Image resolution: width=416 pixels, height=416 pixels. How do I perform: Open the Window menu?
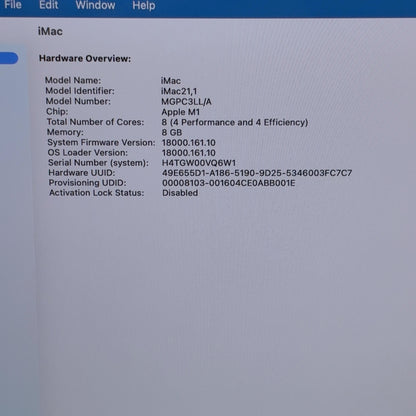pyautogui.click(x=95, y=5)
